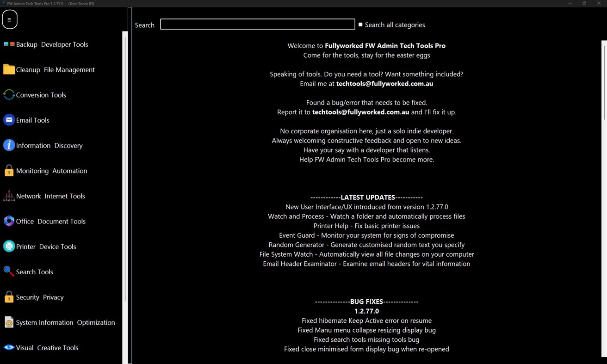Click the Office Document Tools icon

[9, 221]
